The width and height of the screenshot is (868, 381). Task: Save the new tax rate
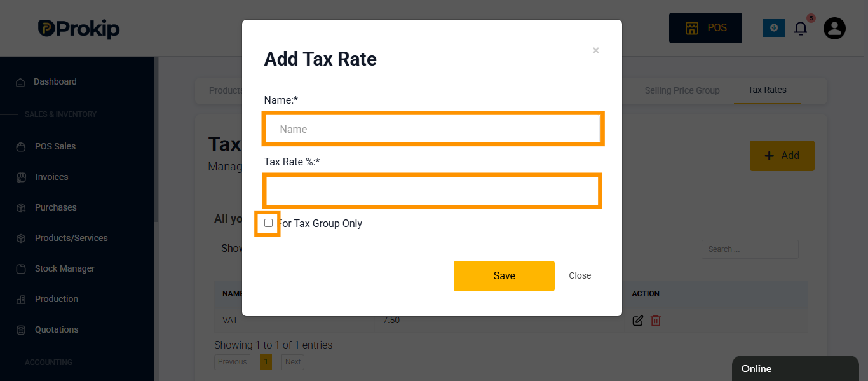(x=504, y=276)
